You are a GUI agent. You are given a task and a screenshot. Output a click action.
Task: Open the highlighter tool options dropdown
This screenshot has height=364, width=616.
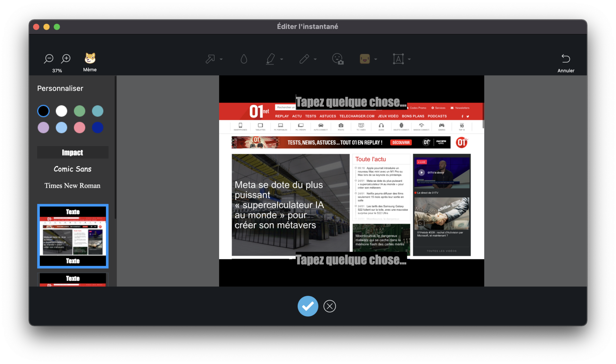click(x=281, y=59)
